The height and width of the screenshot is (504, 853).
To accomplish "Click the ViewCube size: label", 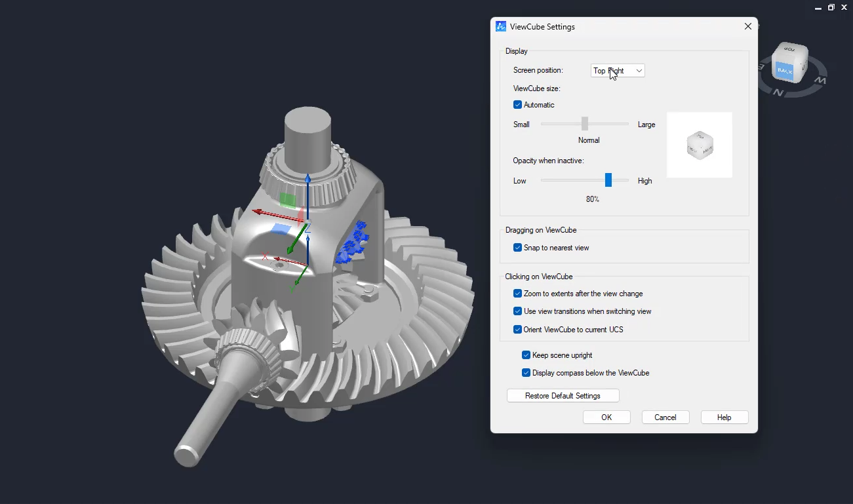I will click(537, 88).
